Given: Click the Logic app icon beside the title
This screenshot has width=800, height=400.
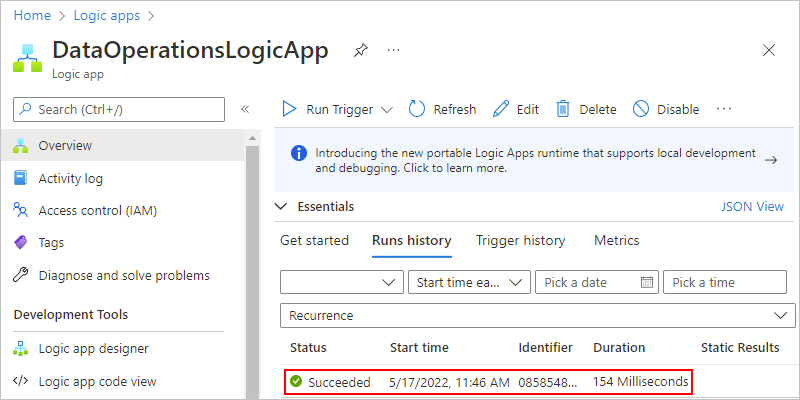Looking at the screenshot, I should click(28, 58).
